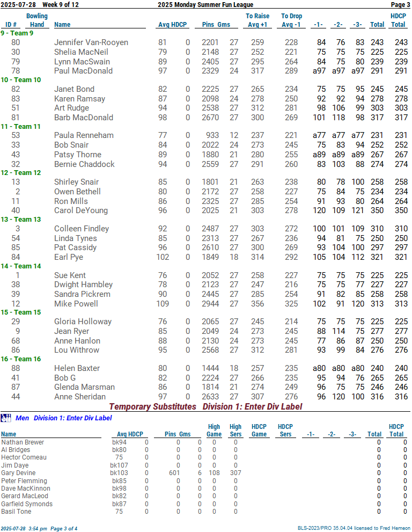This screenshot has width=412, height=532.
Task: Click the "9 - Team 9" group header
Action: [x=17, y=33]
